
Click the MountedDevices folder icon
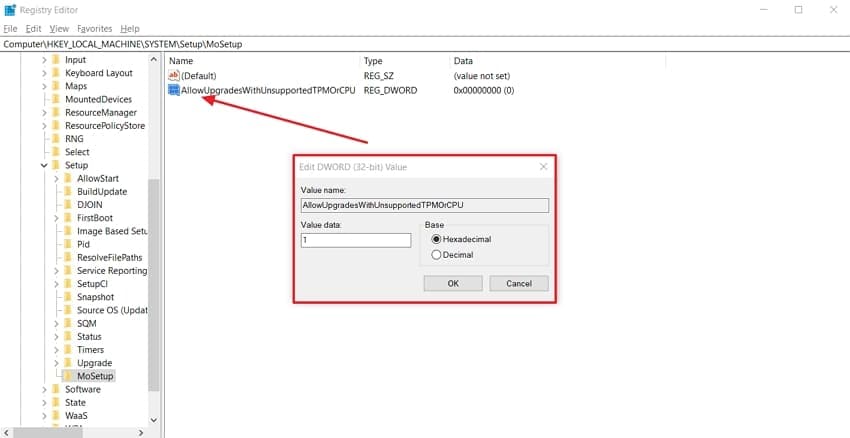(x=55, y=99)
